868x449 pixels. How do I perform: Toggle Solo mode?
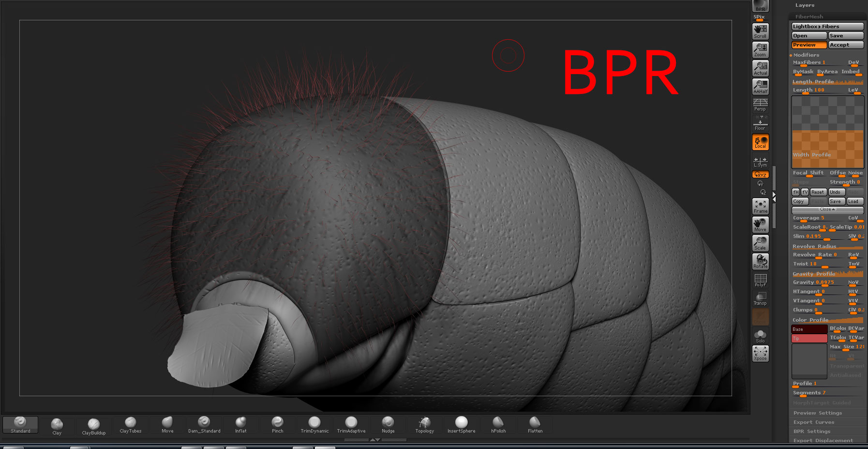[x=760, y=336]
